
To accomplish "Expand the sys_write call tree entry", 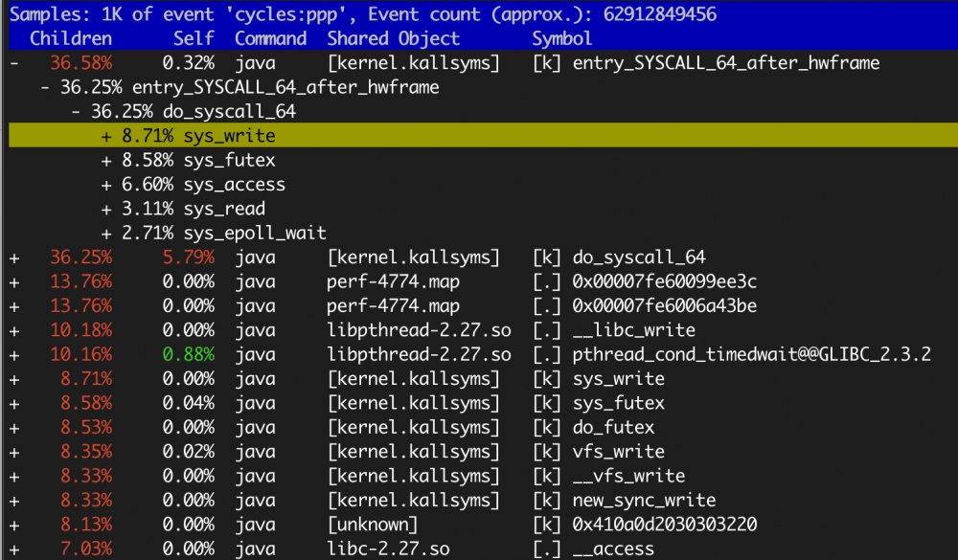I will click(106, 136).
